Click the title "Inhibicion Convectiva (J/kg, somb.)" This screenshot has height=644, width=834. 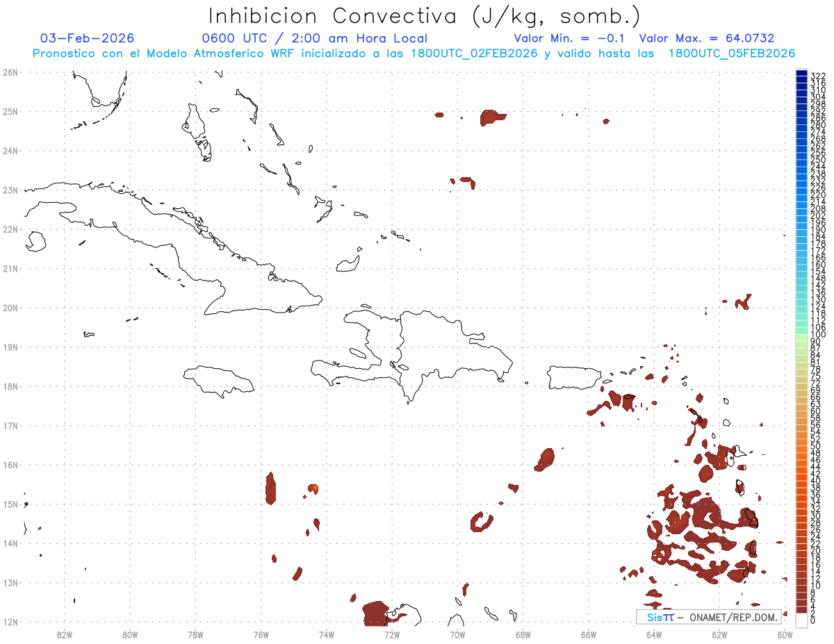425,17
